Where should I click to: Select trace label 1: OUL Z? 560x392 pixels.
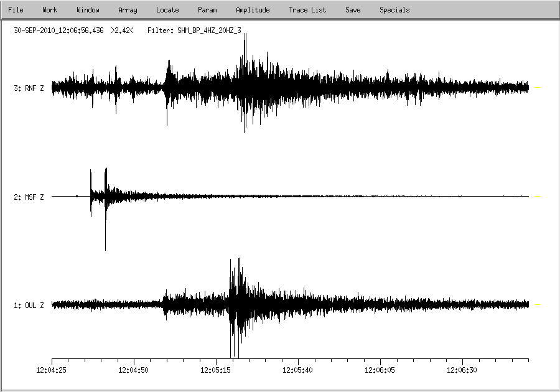29,306
